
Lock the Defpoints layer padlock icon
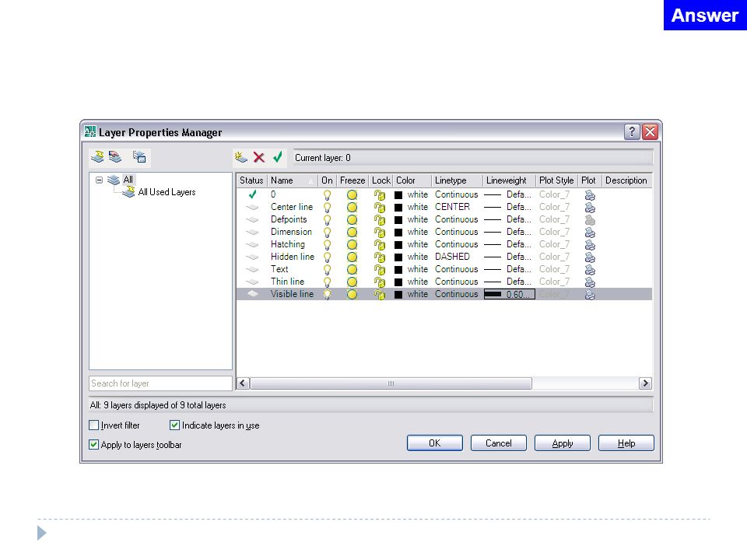pyautogui.click(x=380, y=220)
